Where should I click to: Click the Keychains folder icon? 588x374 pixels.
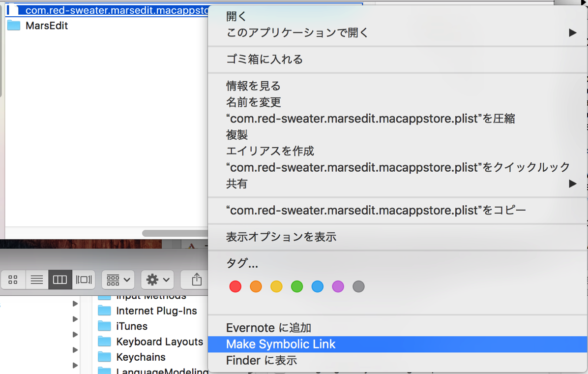104,357
